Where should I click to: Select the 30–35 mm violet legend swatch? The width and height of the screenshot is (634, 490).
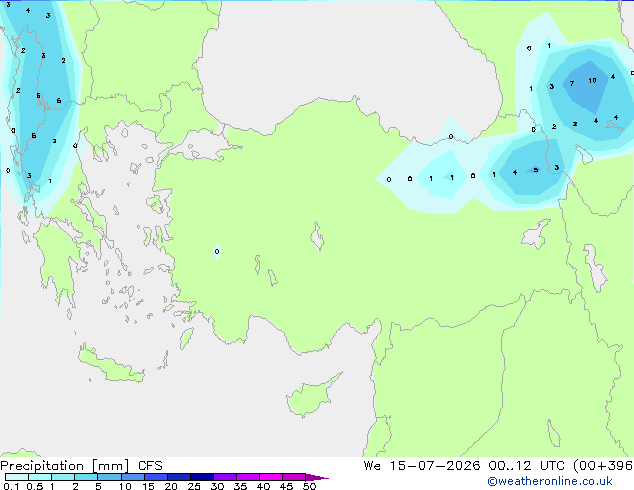(x=224, y=477)
